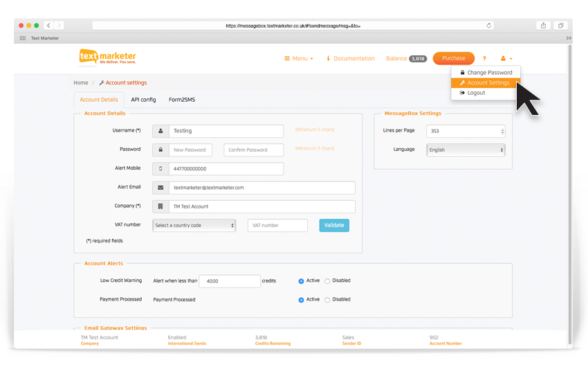The width and height of the screenshot is (588, 365).
Task: Click the orange Purchase button
Action: [454, 58]
